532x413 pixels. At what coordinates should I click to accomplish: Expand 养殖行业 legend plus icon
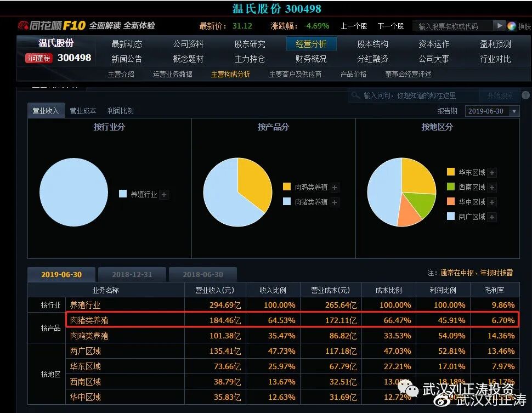coord(164,195)
